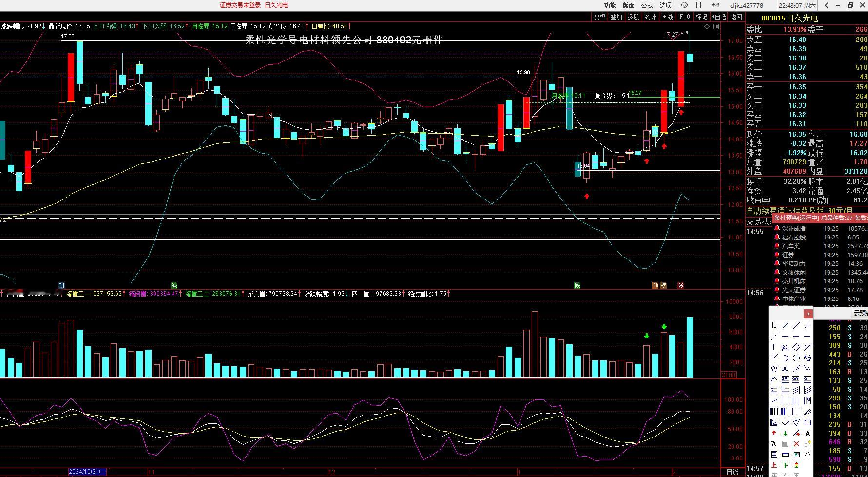Select the arc drawing tool

pyautogui.click(x=785, y=358)
